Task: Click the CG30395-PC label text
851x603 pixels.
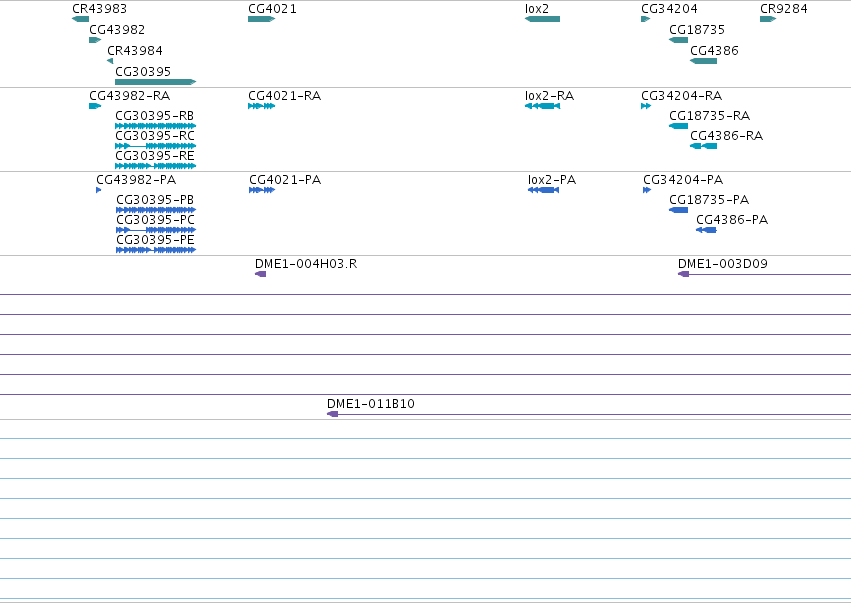Action: pyautogui.click(x=156, y=220)
